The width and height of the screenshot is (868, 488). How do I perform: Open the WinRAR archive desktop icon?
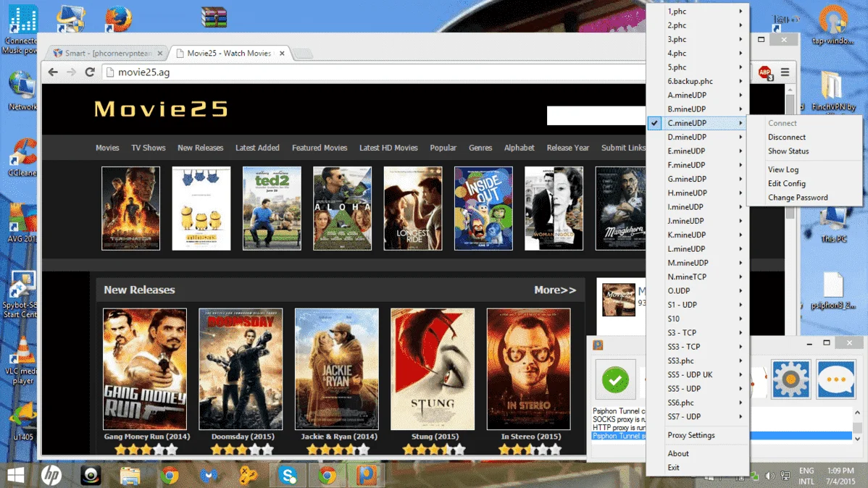[x=214, y=17]
